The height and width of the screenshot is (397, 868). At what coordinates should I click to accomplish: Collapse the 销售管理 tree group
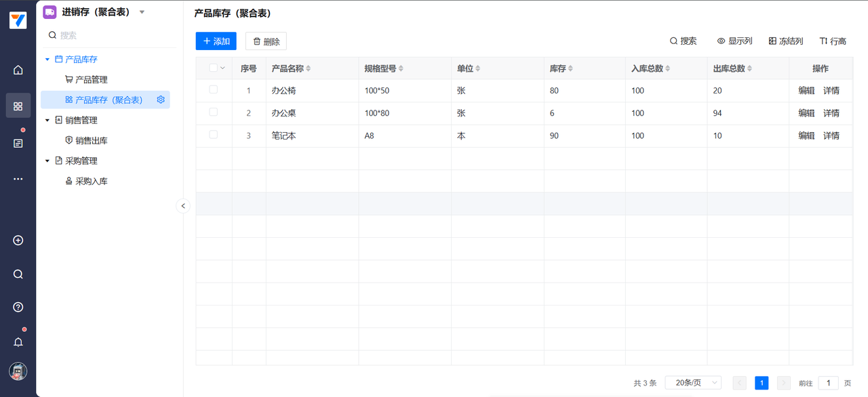pos(47,121)
